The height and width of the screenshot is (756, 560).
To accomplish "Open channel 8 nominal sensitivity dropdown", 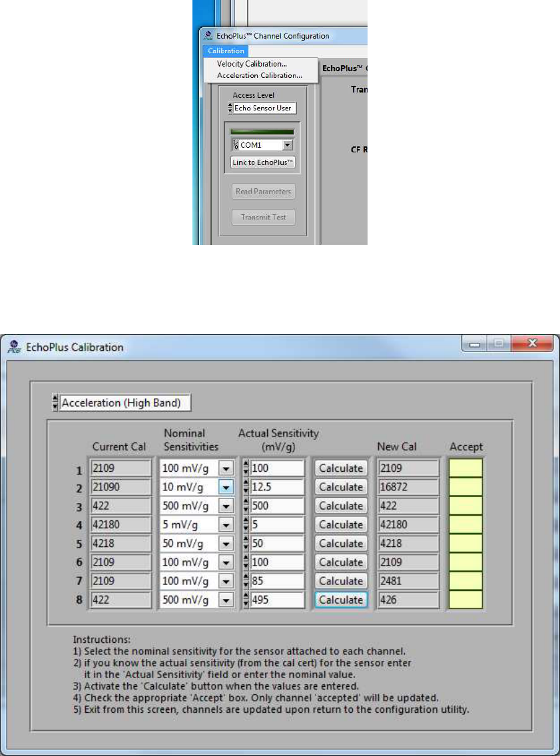I will tap(226, 600).
